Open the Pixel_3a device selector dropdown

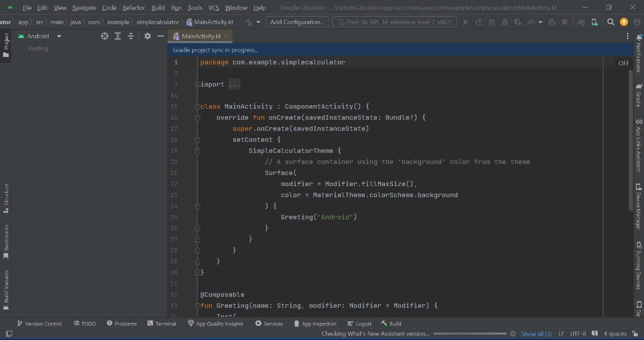point(394,22)
